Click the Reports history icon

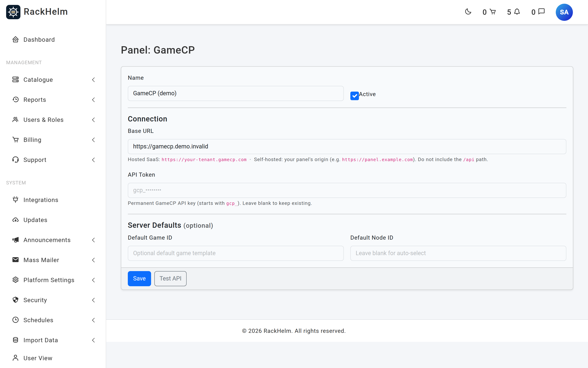16,100
